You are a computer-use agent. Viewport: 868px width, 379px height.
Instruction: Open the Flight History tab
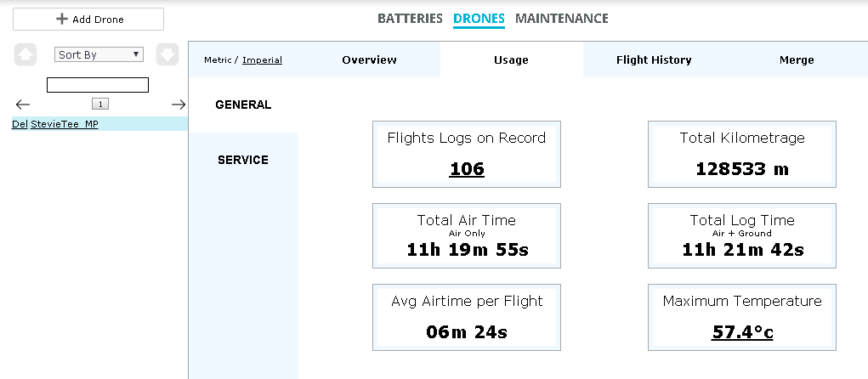pyautogui.click(x=654, y=59)
